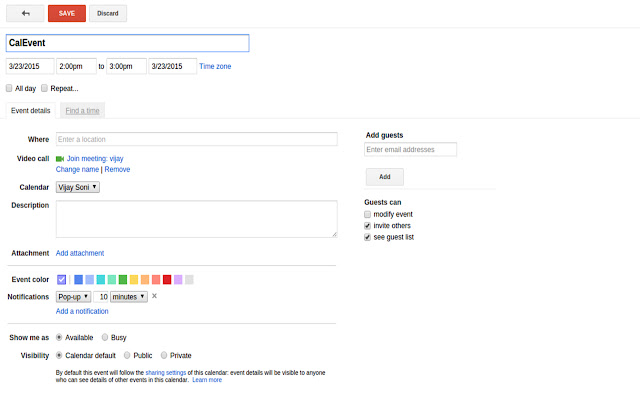The height and width of the screenshot is (400, 640).
Task: Choose the red event color swatch
Action: pos(167,279)
